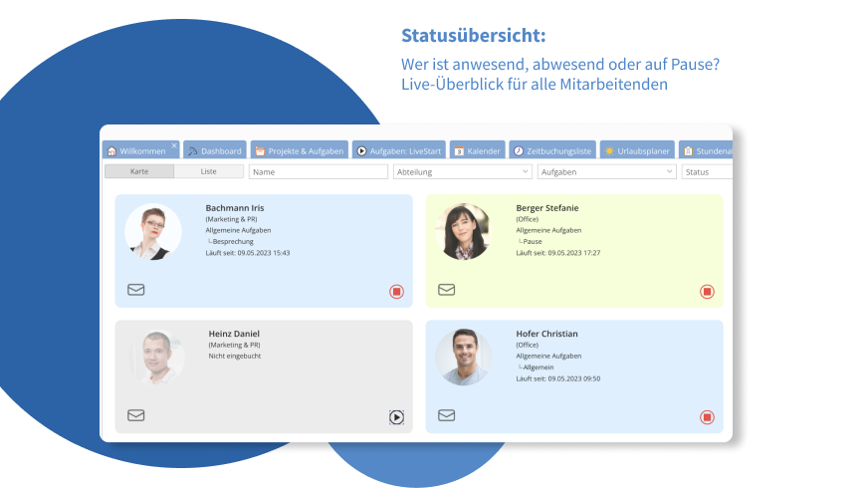Stop Hofer Christian's running task
868x488 pixels.
(707, 417)
